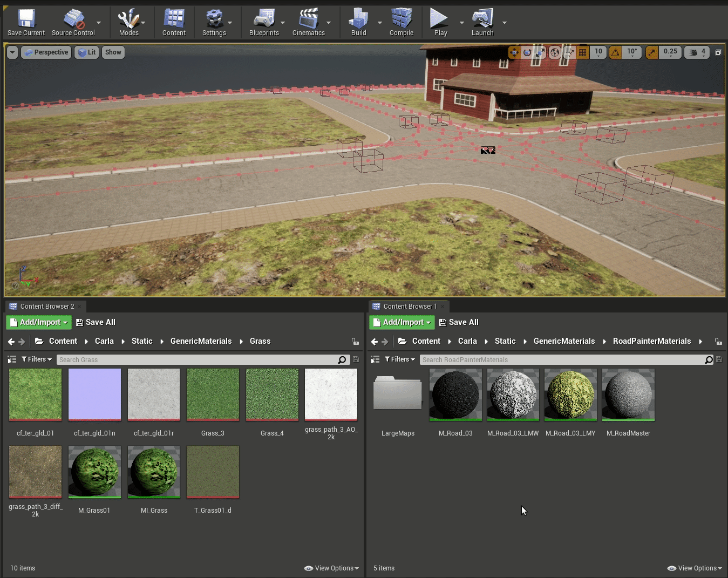Select the cf_ter_gld_01n normal map swatch
The width and height of the screenshot is (728, 578).
[94, 395]
